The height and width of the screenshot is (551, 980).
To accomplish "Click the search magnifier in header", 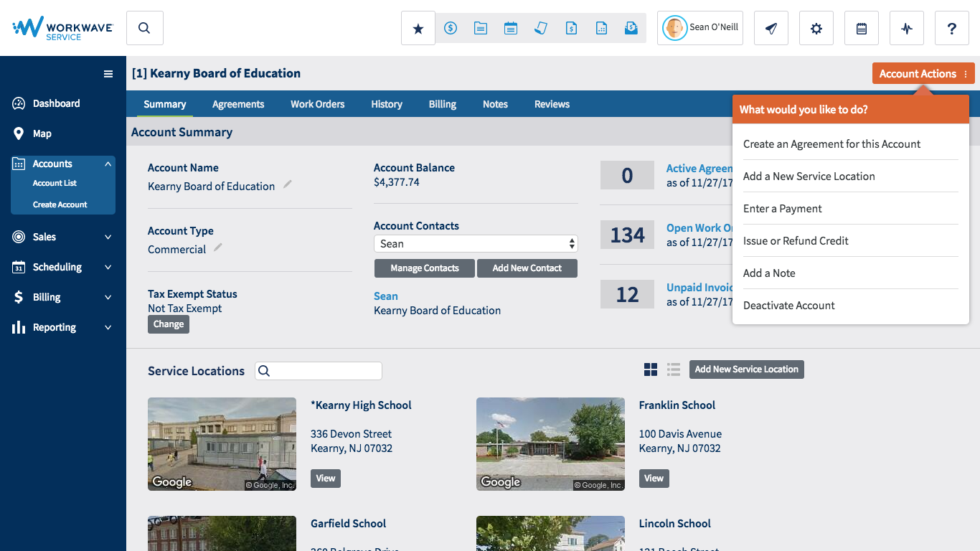I will [x=144, y=29].
